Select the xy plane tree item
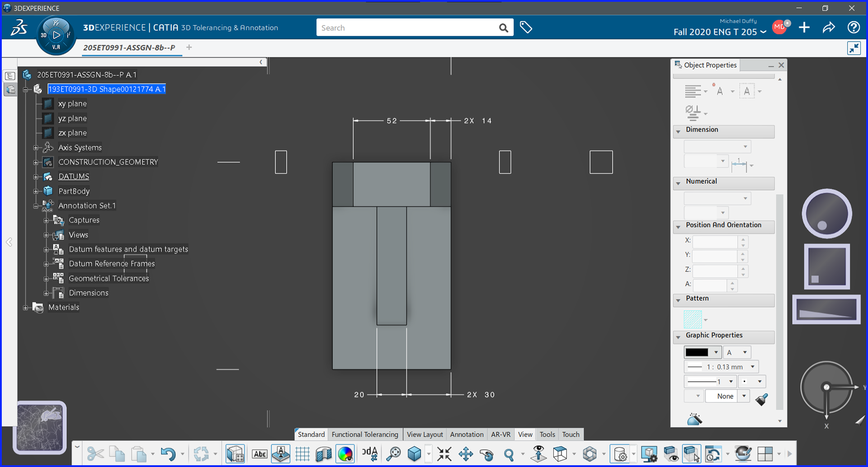Image resolution: width=868 pixels, height=467 pixels. pyautogui.click(x=72, y=104)
